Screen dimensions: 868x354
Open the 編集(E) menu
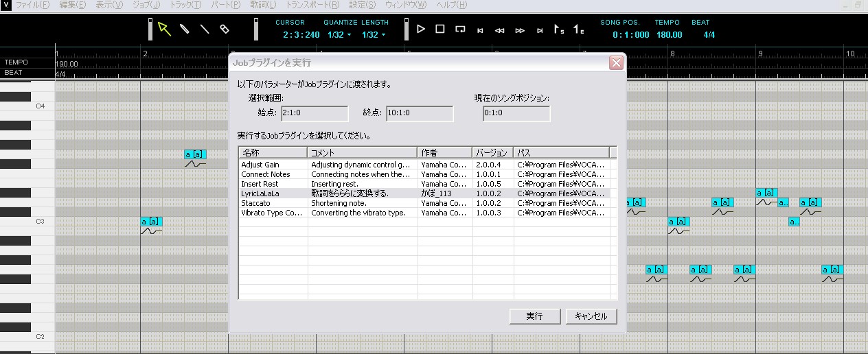[x=73, y=5]
